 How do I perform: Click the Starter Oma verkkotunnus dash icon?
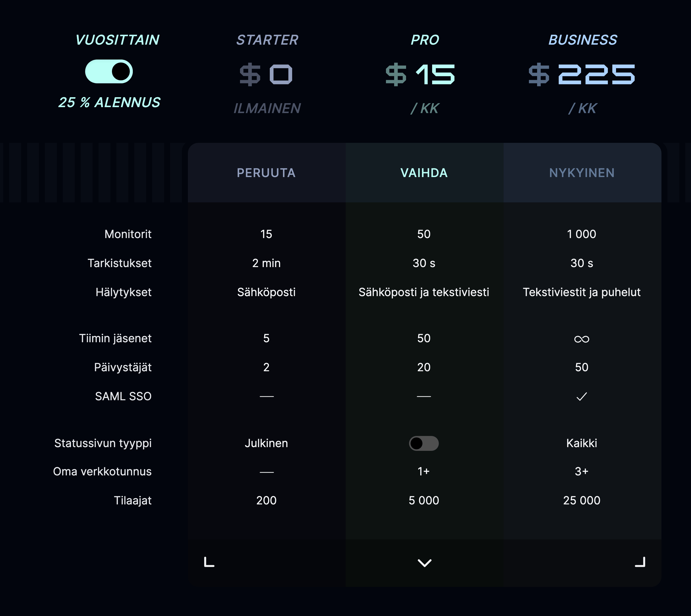click(267, 472)
